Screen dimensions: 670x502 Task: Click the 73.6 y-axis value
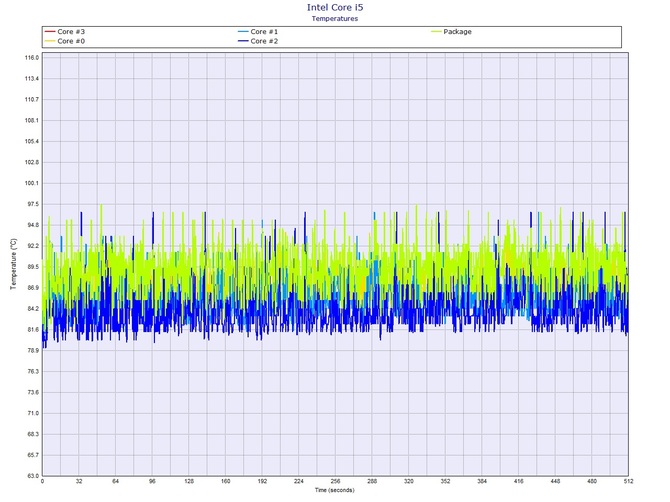[33, 392]
